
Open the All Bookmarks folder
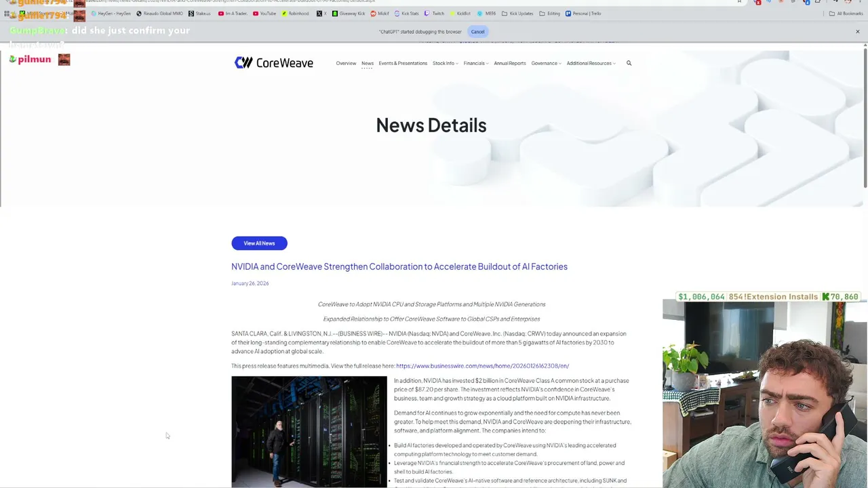(x=846, y=14)
